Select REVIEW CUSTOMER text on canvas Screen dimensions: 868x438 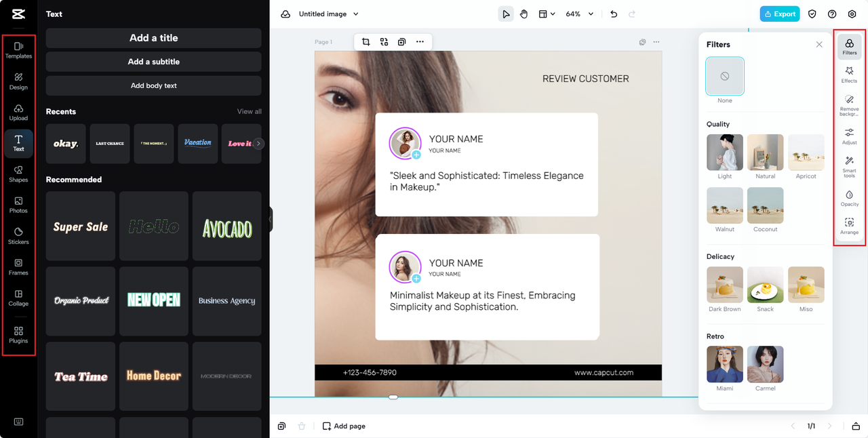[585, 79]
